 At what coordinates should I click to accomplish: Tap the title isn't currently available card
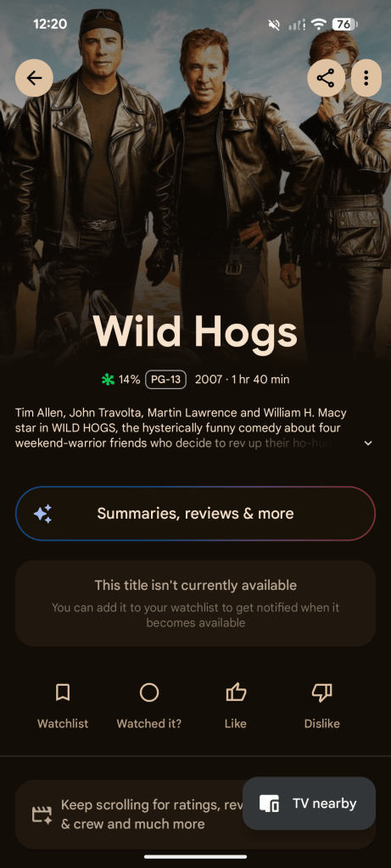click(195, 604)
